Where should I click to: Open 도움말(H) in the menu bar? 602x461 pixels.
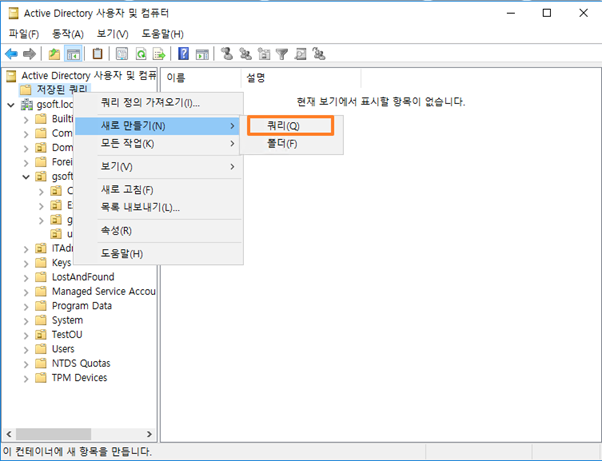pos(162,34)
